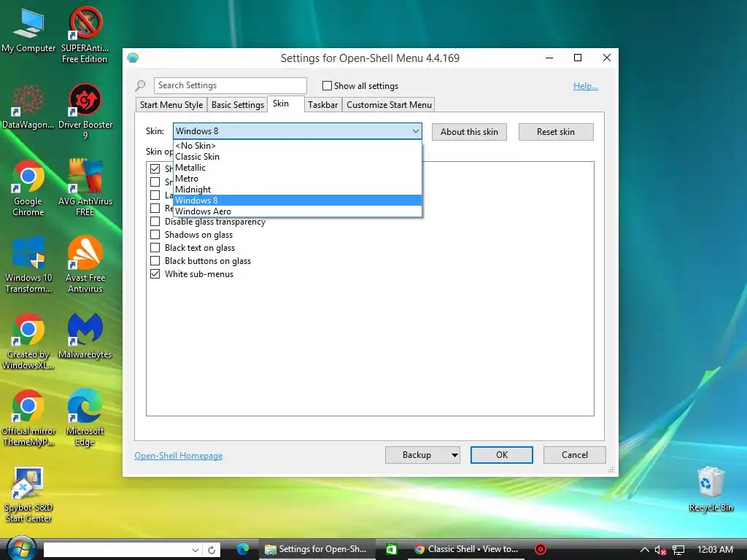The height and width of the screenshot is (560, 747).
Task: Open Backup button dropdown arrow
Action: [x=454, y=455]
